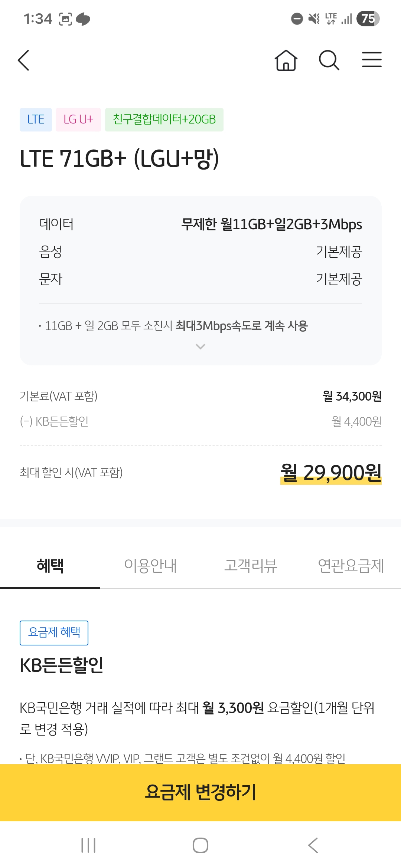Tap the KB든든할인 discount row
Screen dimensions: 401x868
(200, 421)
